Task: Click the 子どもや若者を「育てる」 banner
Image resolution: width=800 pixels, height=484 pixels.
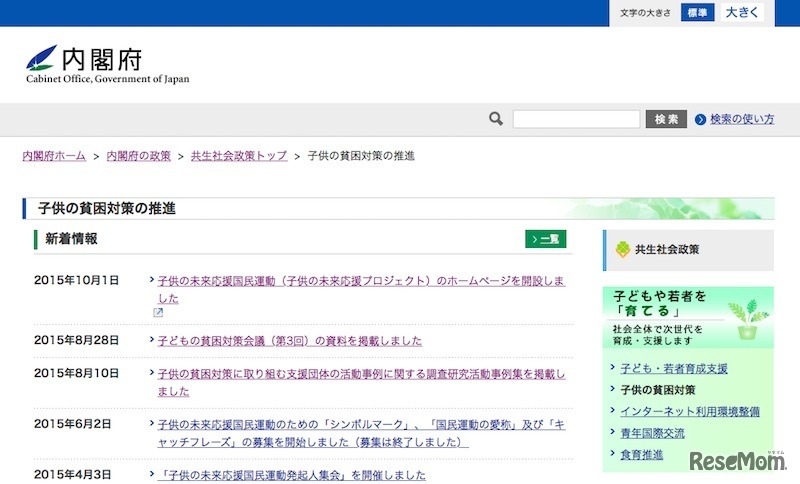Action: (688, 317)
